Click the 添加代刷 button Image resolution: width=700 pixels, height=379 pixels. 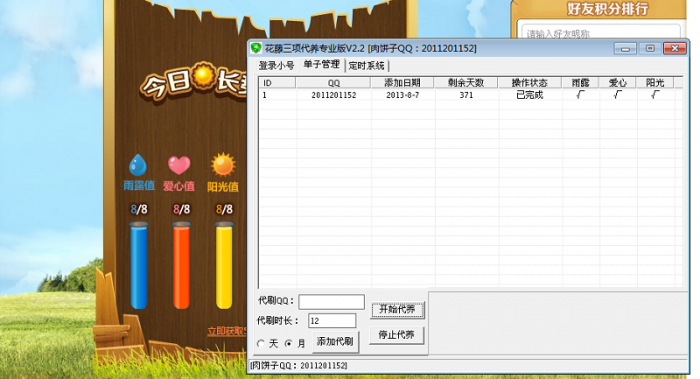click(335, 342)
